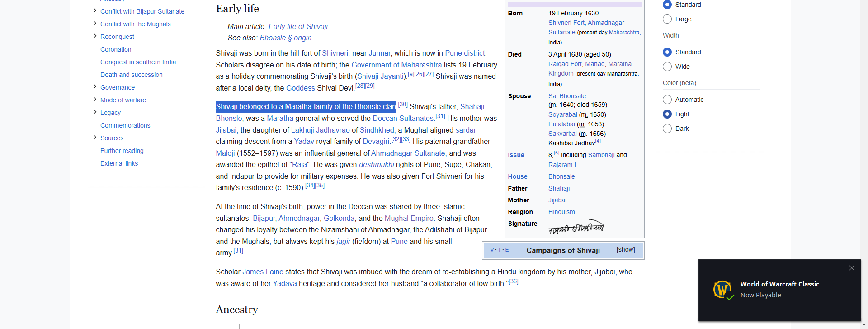868x329 pixels.
Task: Expand Conflict with Bijapur Sultanate section
Action: coord(95,11)
